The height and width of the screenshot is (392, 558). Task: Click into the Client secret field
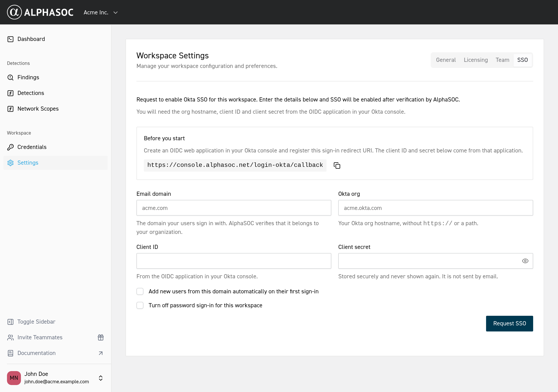[x=436, y=261]
